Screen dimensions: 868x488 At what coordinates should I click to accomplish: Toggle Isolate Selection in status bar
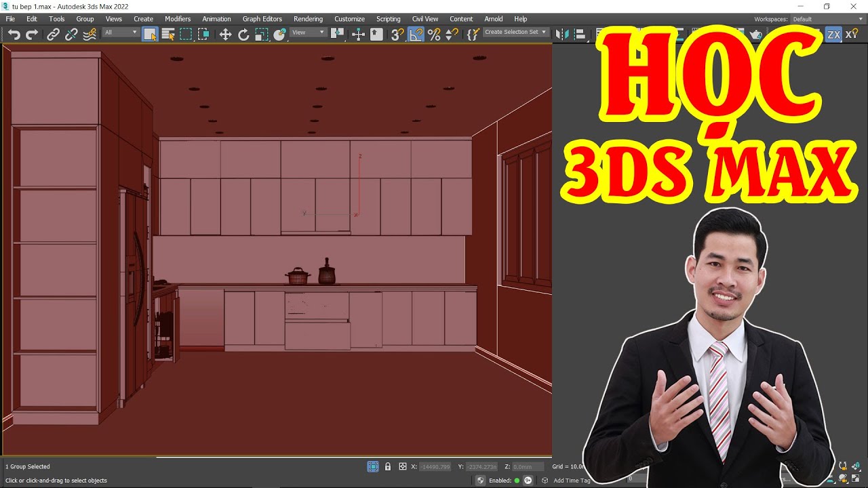373,466
